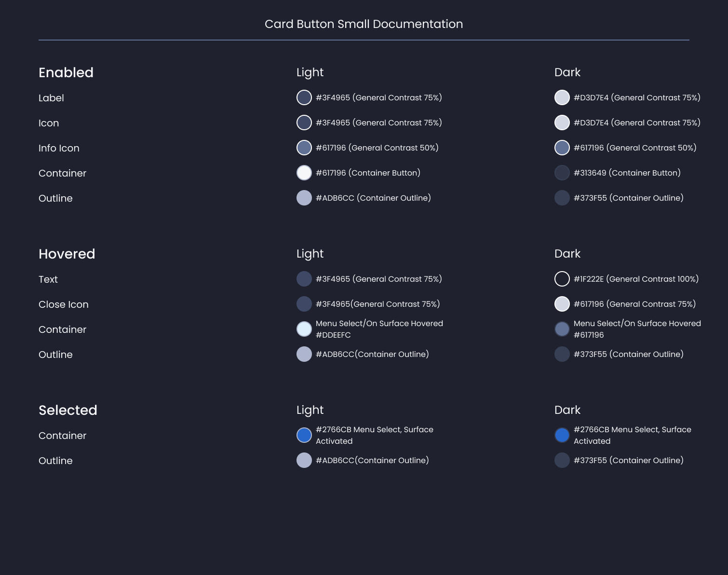Click the Hovered Light Outline #ADB6CC swatch
This screenshot has height=575, width=728.
[x=304, y=354]
